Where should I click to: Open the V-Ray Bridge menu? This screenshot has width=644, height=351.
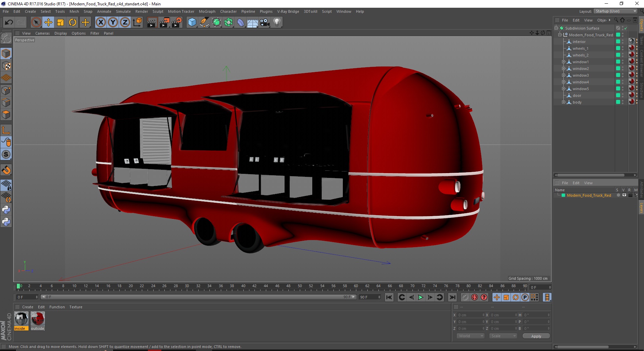[288, 11]
